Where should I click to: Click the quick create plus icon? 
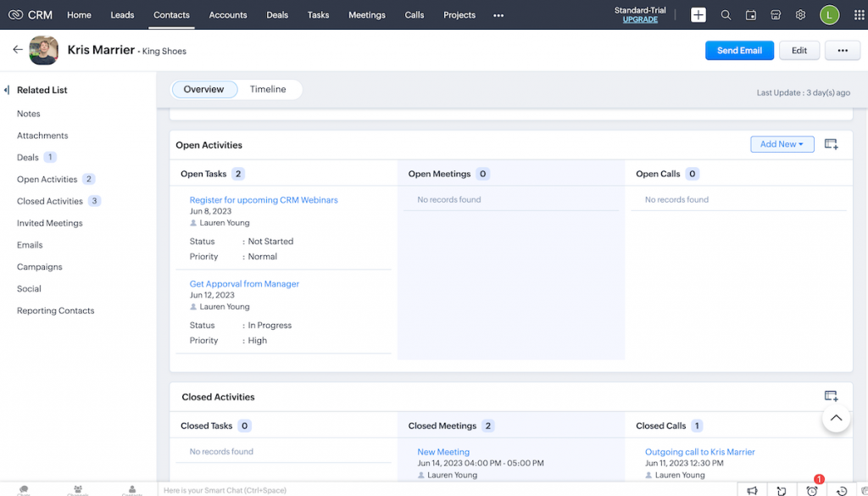tap(698, 14)
